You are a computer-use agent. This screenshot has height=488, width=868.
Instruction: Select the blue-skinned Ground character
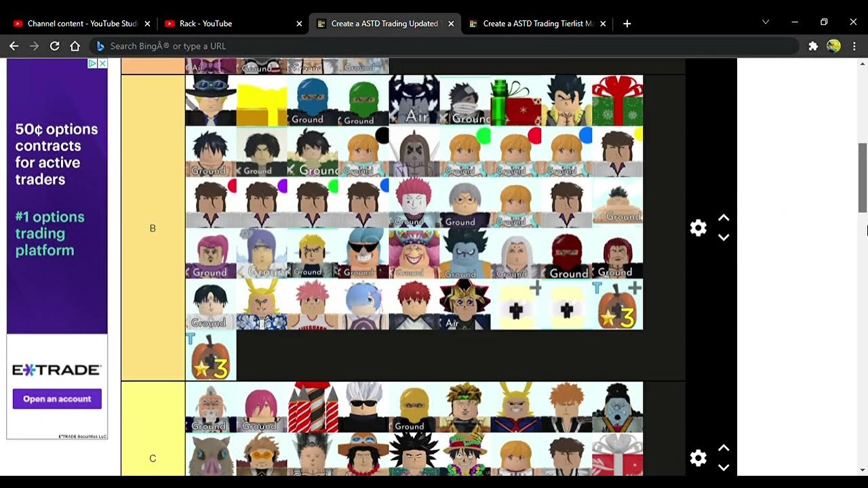coord(465,253)
